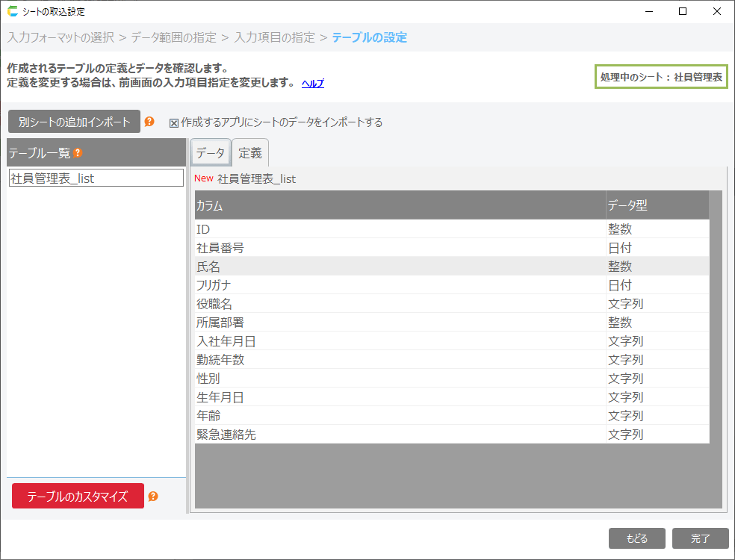Image resolution: width=735 pixels, height=560 pixels.
Task: Click the app icon in title bar
Action: [x=12, y=11]
